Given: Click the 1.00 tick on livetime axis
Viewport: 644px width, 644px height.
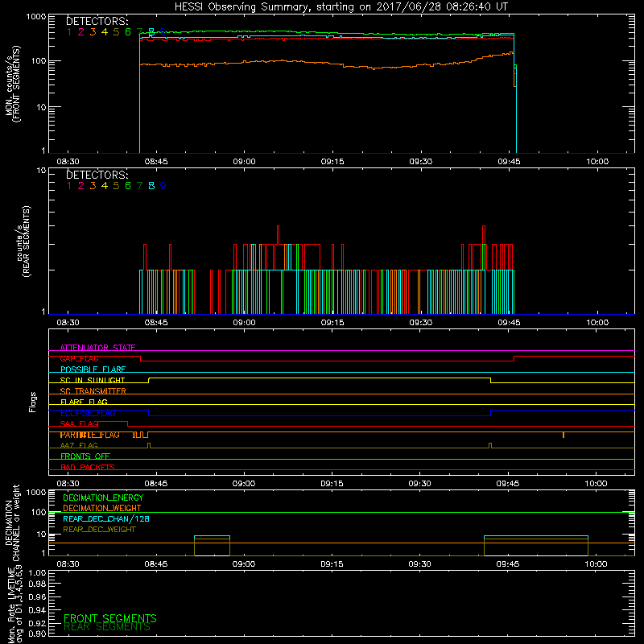Looking at the screenshot, I should point(37,572).
